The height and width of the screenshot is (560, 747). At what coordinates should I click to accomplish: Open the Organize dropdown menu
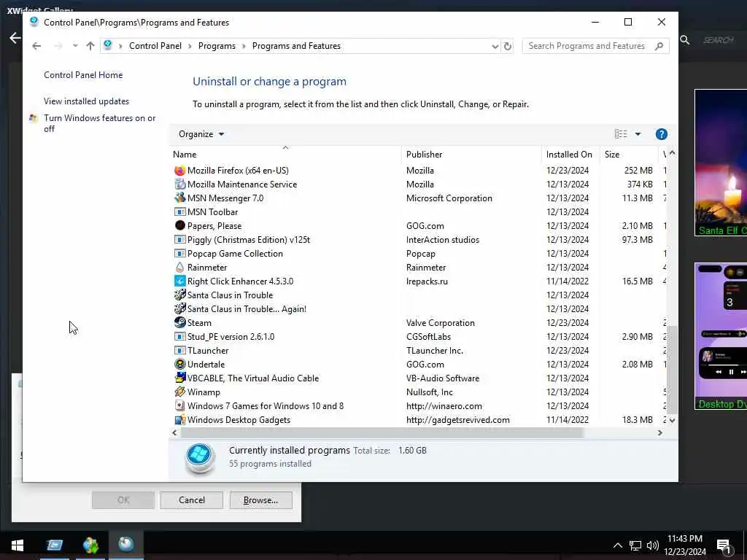click(201, 134)
